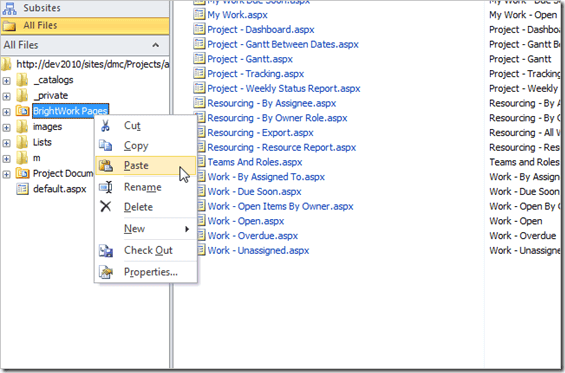
Task: Expand the _private folder node
Action: (x=6, y=96)
